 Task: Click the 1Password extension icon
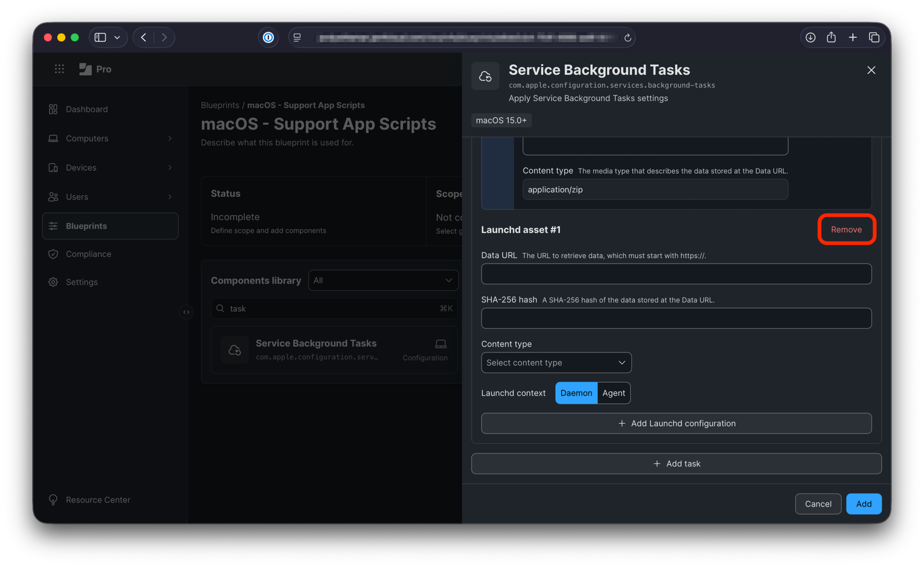pos(268,38)
